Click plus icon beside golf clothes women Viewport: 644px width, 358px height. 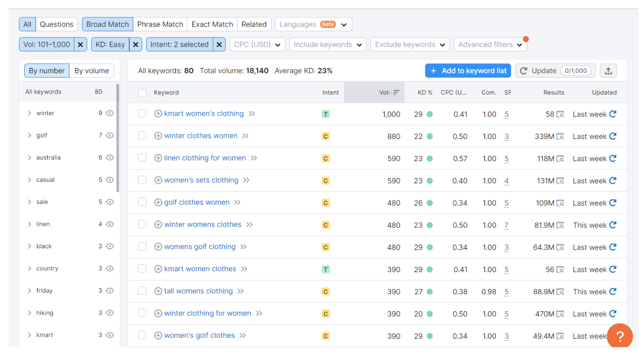click(x=158, y=202)
